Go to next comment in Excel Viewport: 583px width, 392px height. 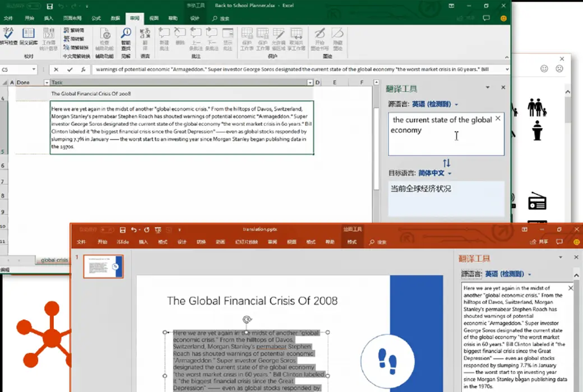point(211,39)
